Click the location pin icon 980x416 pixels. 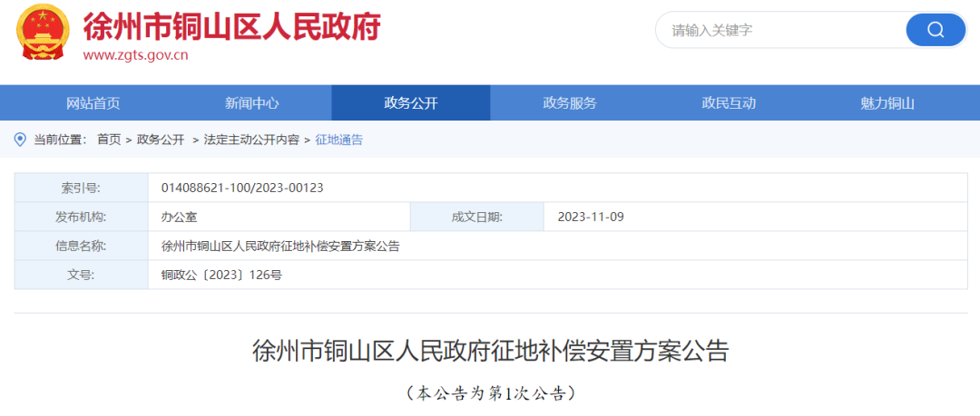[20, 140]
